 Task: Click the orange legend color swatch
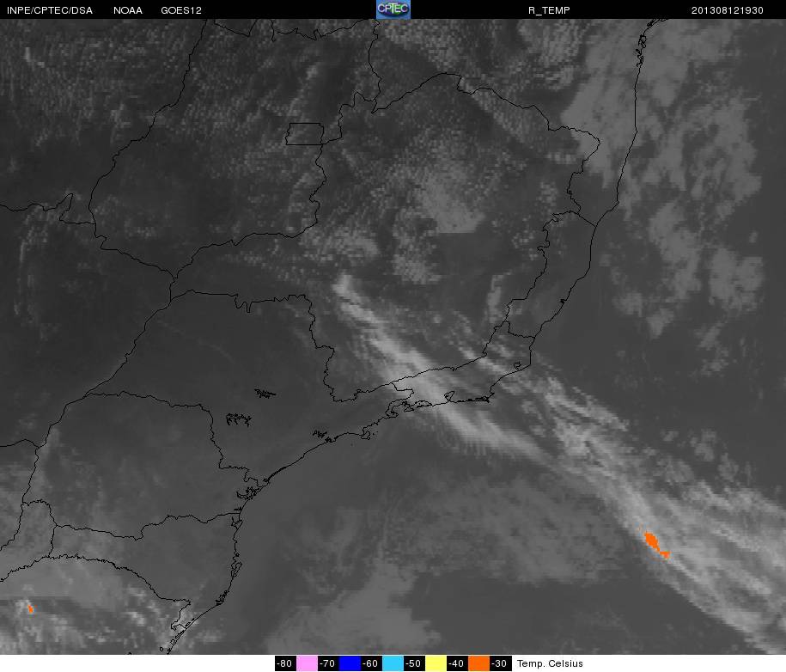pyautogui.click(x=478, y=663)
